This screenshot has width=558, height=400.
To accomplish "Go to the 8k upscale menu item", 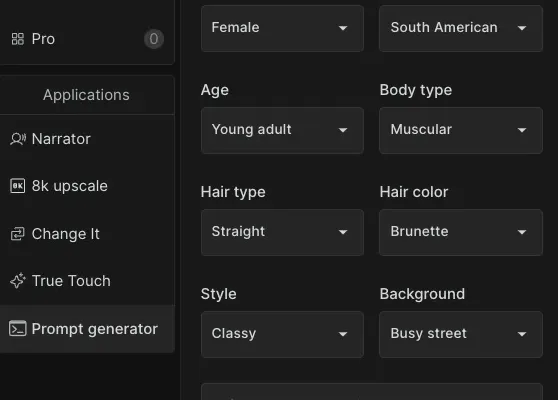I will point(87,186).
